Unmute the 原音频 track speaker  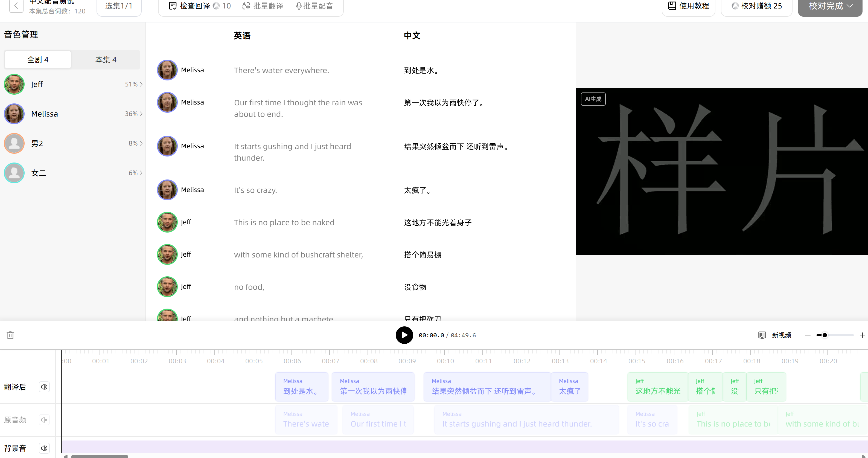[44, 420]
